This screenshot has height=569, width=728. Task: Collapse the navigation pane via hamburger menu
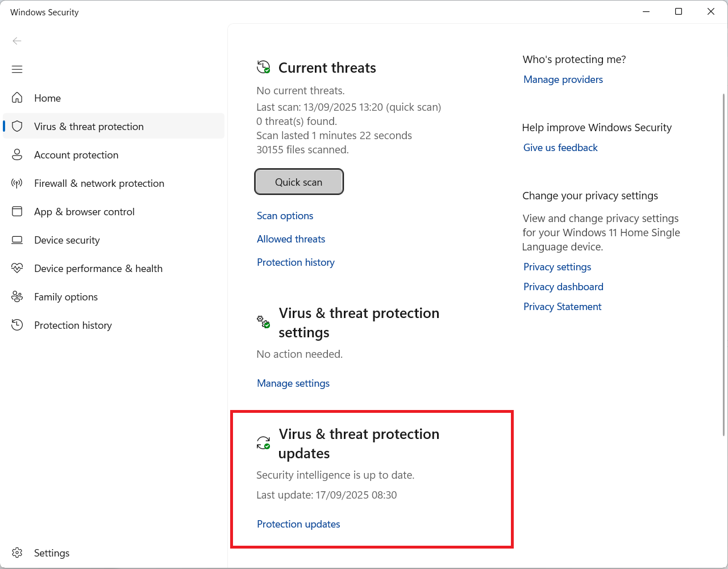click(17, 69)
